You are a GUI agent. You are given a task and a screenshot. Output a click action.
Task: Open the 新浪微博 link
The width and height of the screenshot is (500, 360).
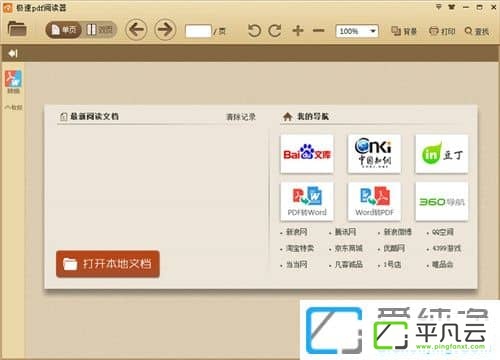click(397, 232)
